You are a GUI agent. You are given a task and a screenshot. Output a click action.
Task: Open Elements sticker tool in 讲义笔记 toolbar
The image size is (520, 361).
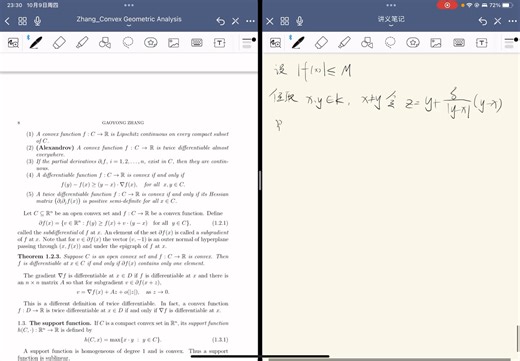pos(413,43)
